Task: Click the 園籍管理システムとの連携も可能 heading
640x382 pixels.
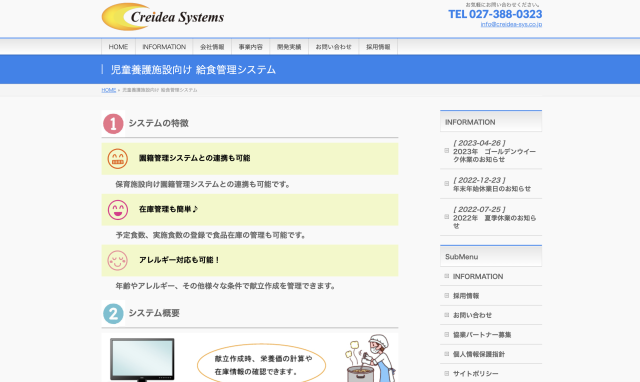Action: click(x=195, y=158)
